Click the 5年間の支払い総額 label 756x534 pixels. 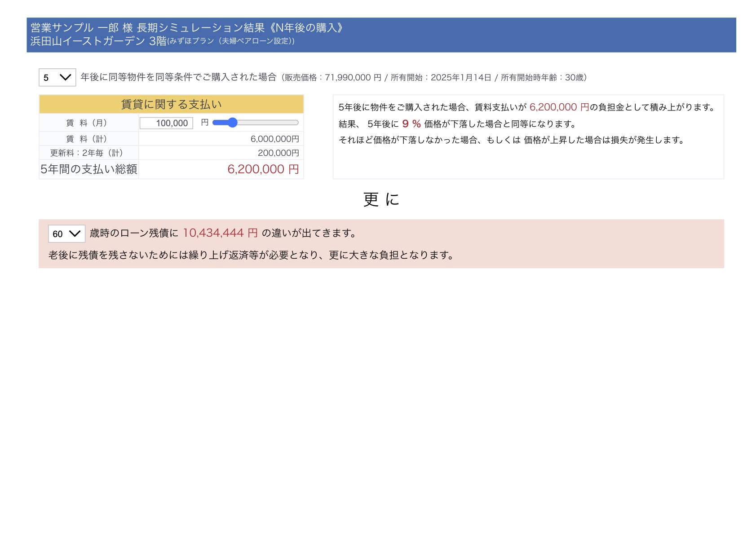(88, 169)
